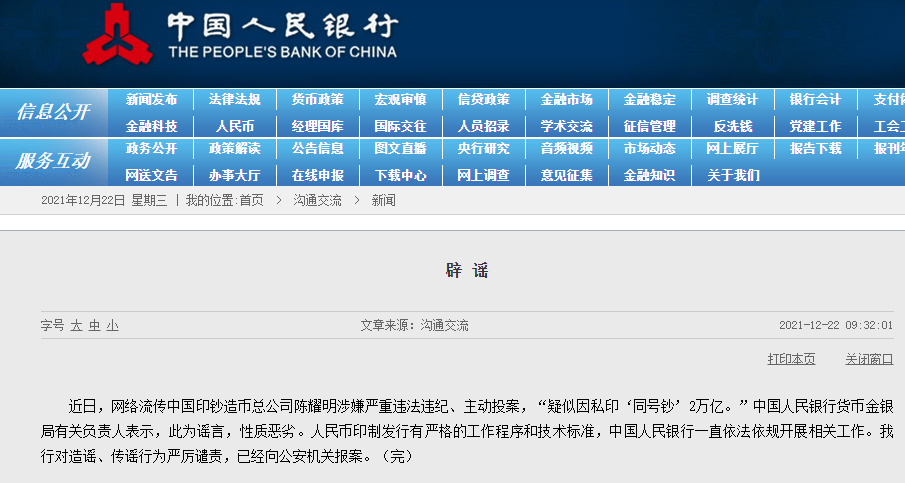The height and width of the screenshot is (483, 905).
Task: Go to the 金融科技 section
Action: pos(151,126)
